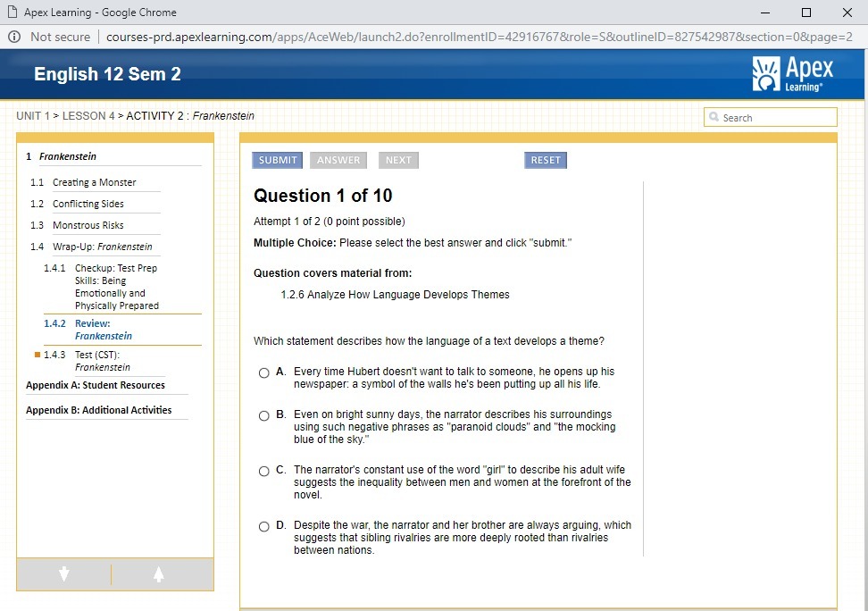Click the Not secure label
Viewport: 868px width, 611px height.
tap(60, 37)
